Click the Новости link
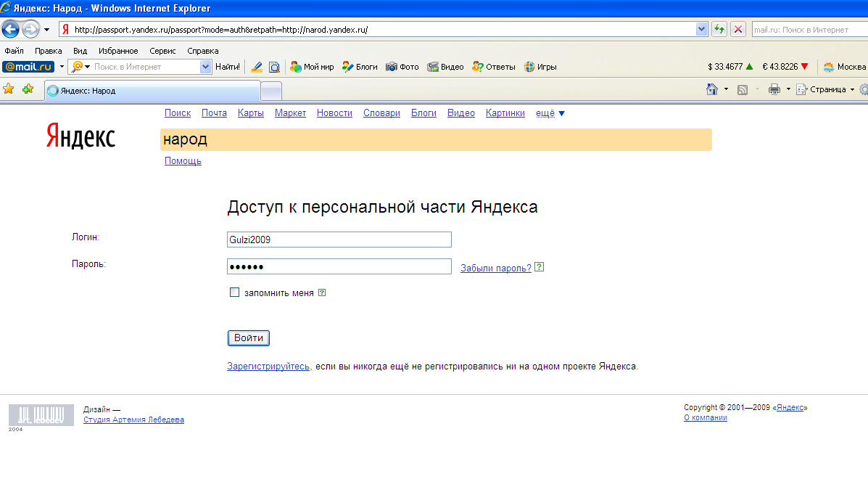Screen dimensions: 868x495 [x=334, y=113]
